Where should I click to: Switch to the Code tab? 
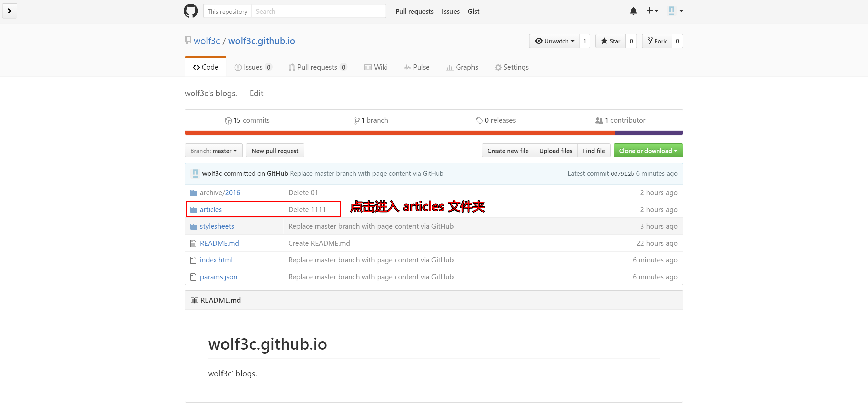[x=206, y=67]
